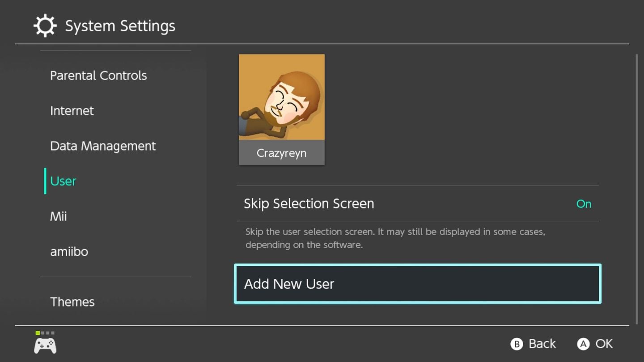
Task: Toggle the Skip Selection Screen On value
Action: [584, 204]
